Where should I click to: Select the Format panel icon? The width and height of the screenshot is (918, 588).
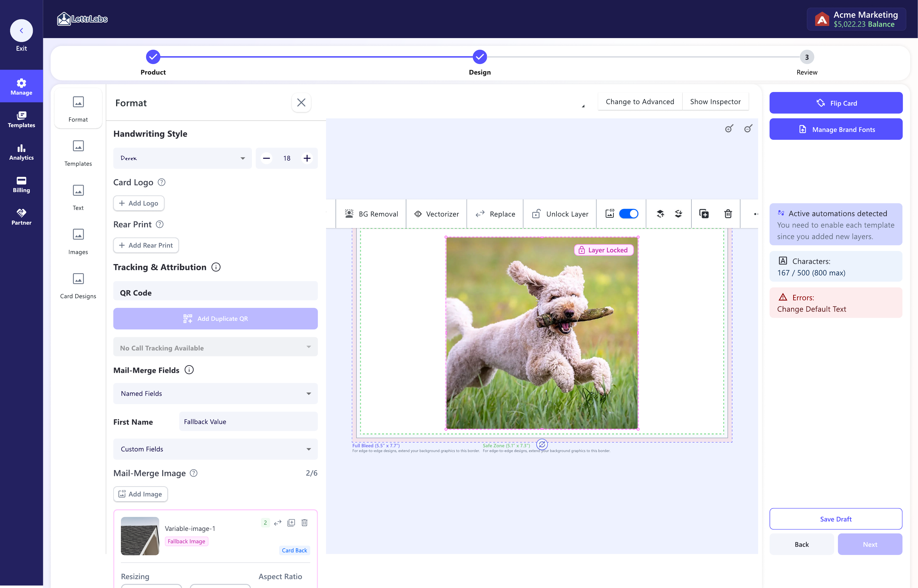(x=78, y=109)
